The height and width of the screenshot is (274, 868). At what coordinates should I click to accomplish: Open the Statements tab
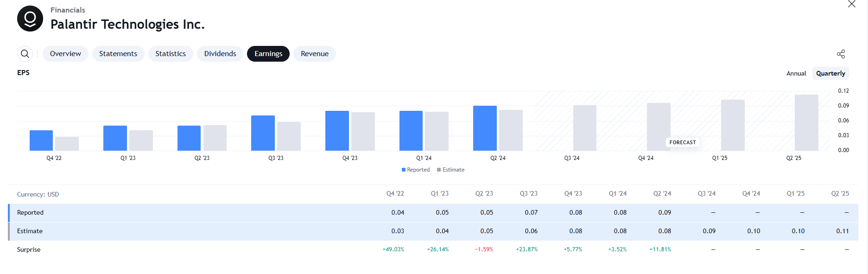tap(118, 54)
